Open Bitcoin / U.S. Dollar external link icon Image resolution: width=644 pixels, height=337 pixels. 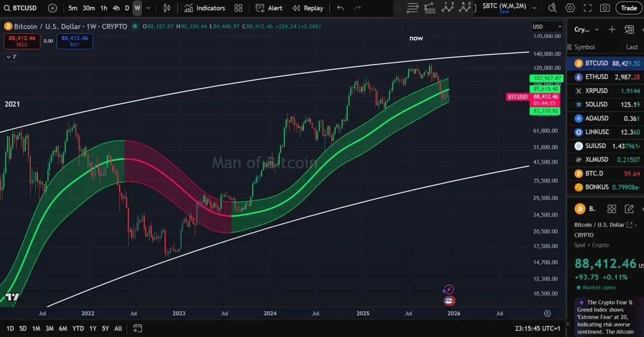[x=629, y=225]
